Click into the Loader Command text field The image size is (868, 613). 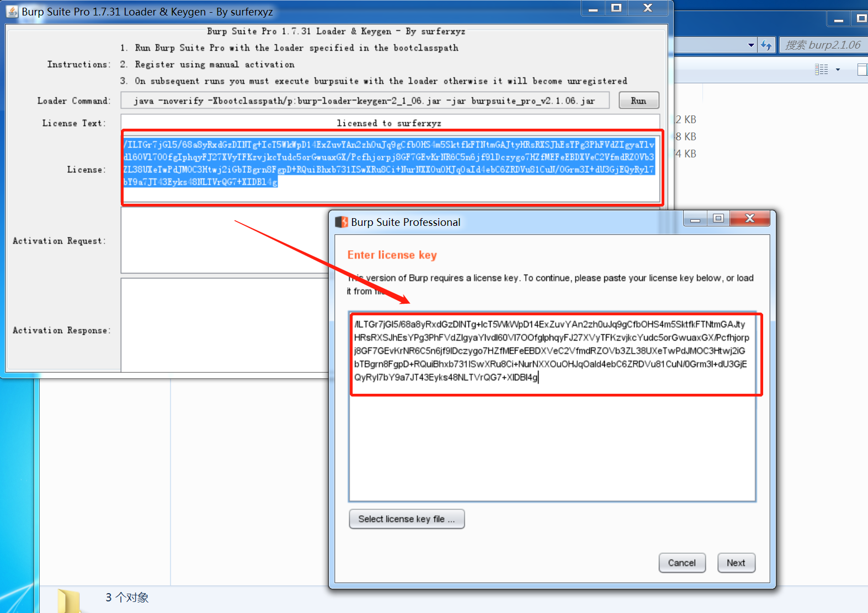pos(365,101)
